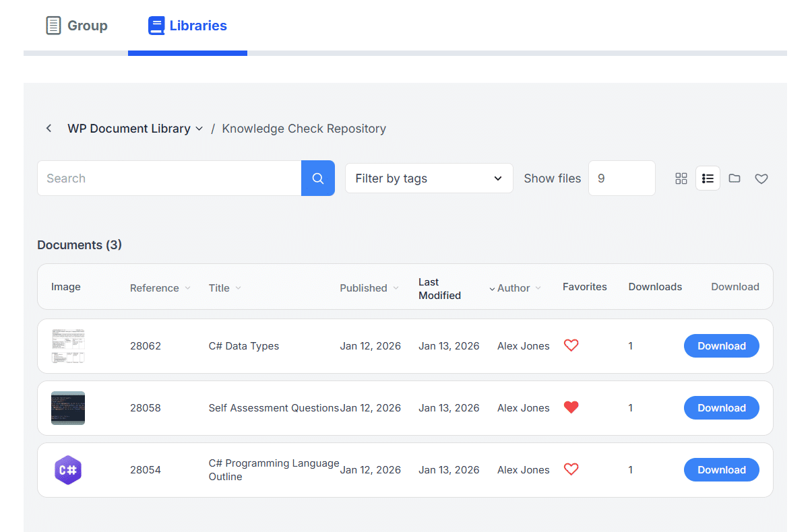Image resolution: width=810 pixels, height=532 pixels.
Task: Open the Filter by tags dropdown
Action: click(429, 178)
